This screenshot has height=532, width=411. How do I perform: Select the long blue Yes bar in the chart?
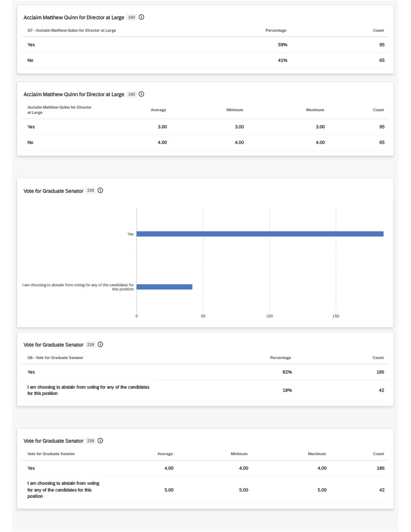[x=260, y=234]
